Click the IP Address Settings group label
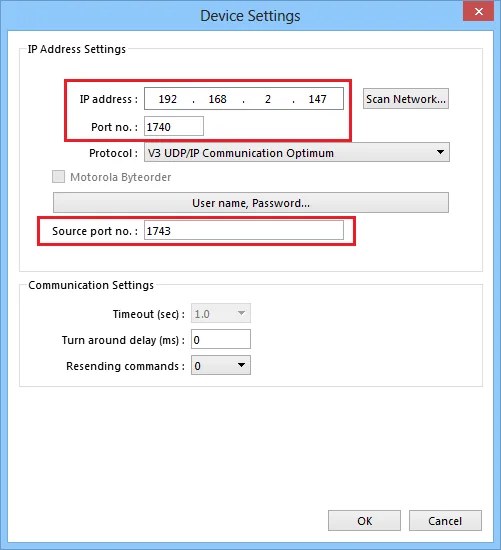This screenshot has height=550, width=501. coord(76,49)
